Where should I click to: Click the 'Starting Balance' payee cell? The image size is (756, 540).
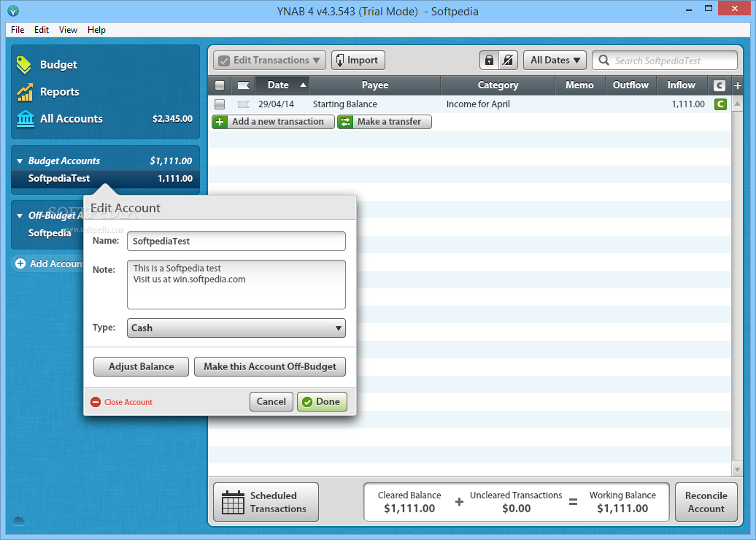(344, 104)
